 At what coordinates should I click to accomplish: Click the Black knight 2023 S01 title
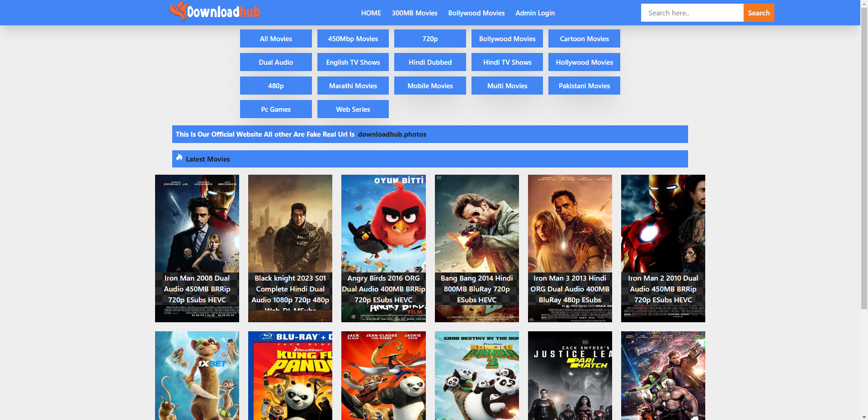point(290,291)
